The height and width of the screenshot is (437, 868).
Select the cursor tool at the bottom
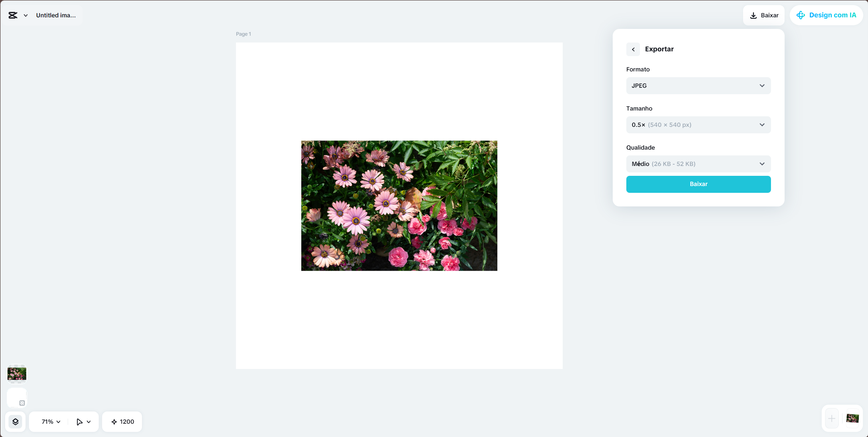coord(79,421)
